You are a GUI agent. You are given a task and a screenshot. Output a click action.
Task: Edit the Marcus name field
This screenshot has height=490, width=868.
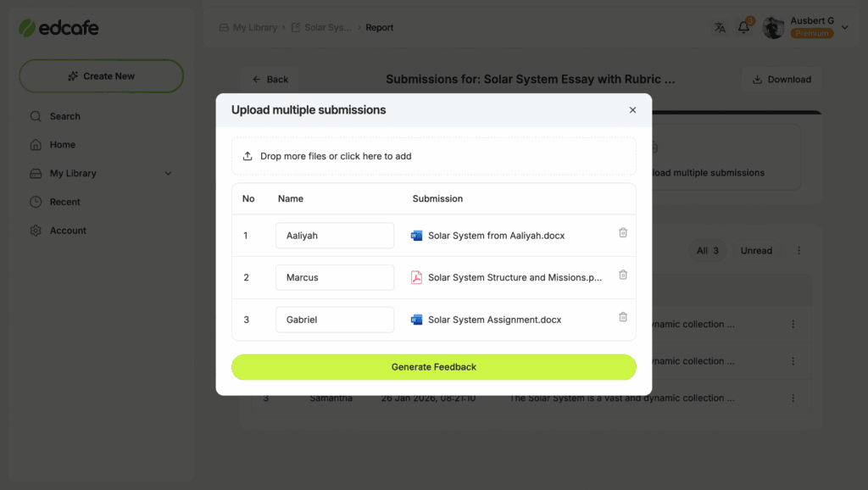(334, 277)
